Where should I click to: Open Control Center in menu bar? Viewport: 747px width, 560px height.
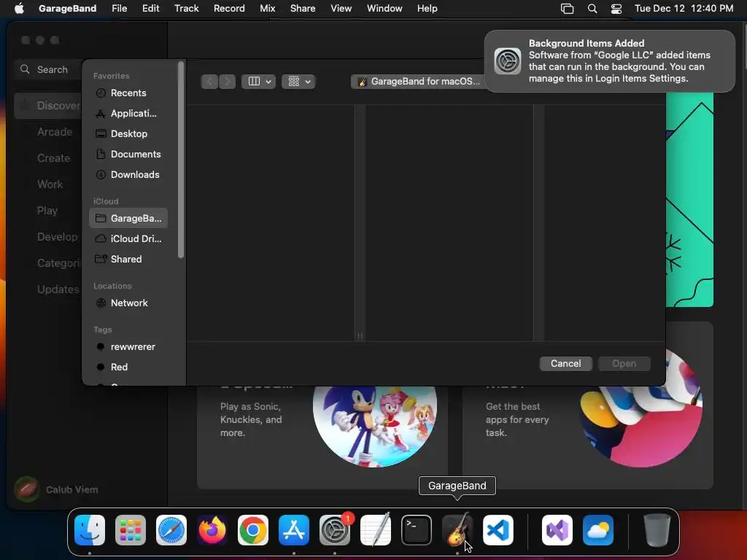point(616,9)
